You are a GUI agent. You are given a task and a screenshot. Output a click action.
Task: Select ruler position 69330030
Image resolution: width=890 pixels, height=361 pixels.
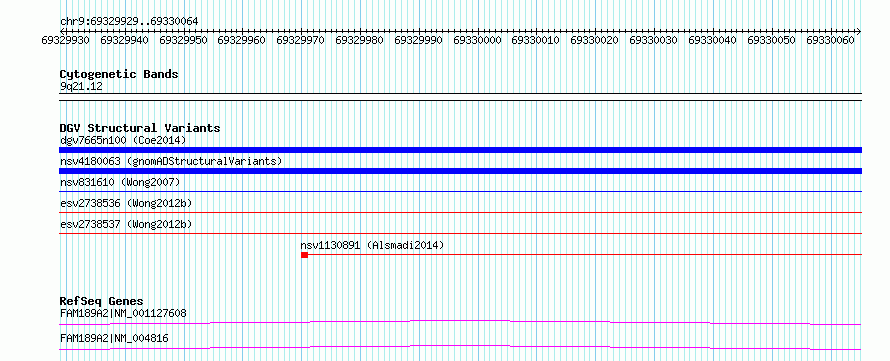coord(654,40)
